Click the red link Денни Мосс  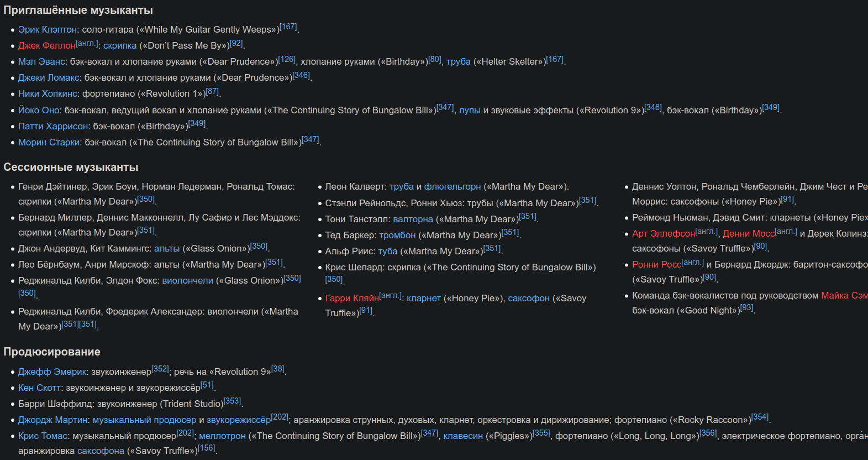749,233
